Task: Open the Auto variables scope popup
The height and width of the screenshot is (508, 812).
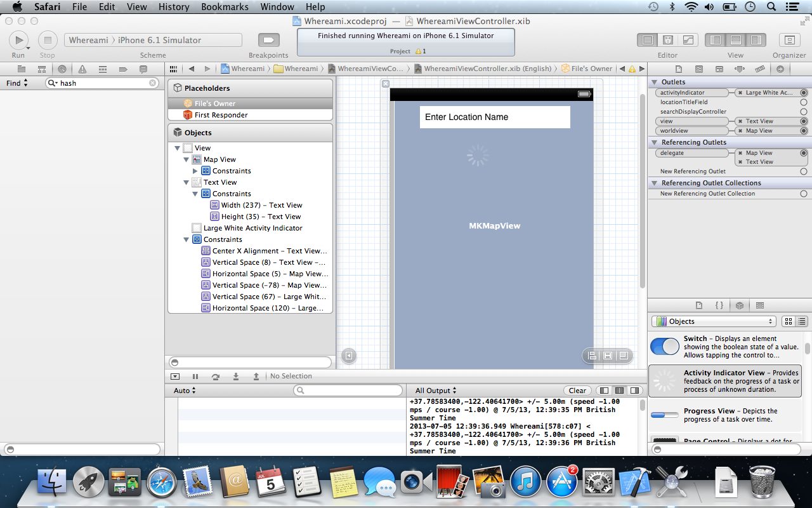Action: pos(185,391)
